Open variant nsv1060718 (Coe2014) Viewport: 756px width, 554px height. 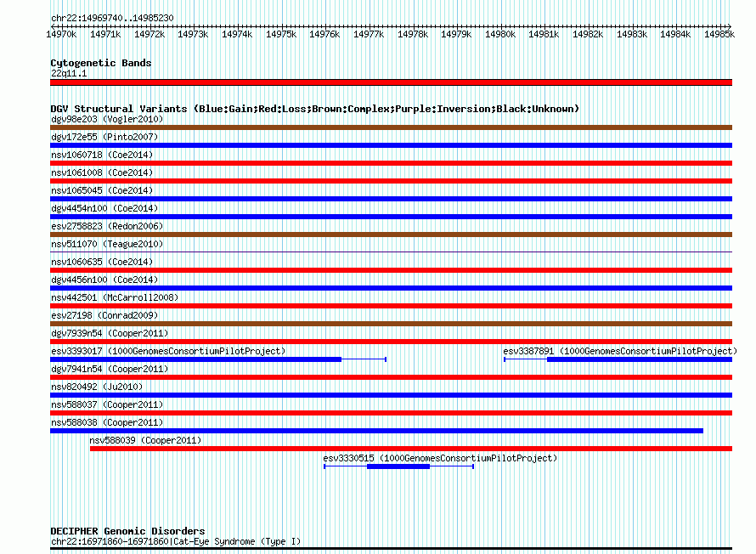point(102,155)
